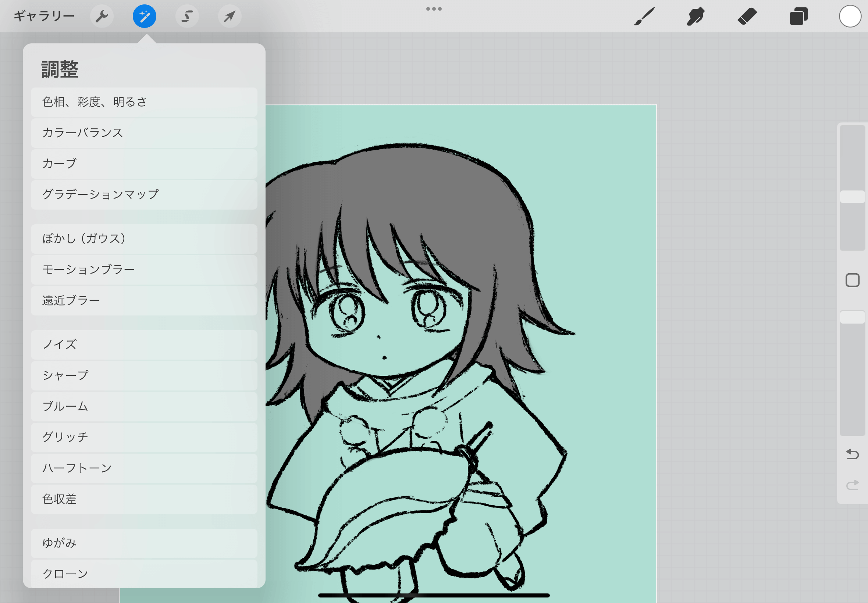Click the brush opacity slider handle
Screen dimensions: 868x603
click(x=853, y=317)
